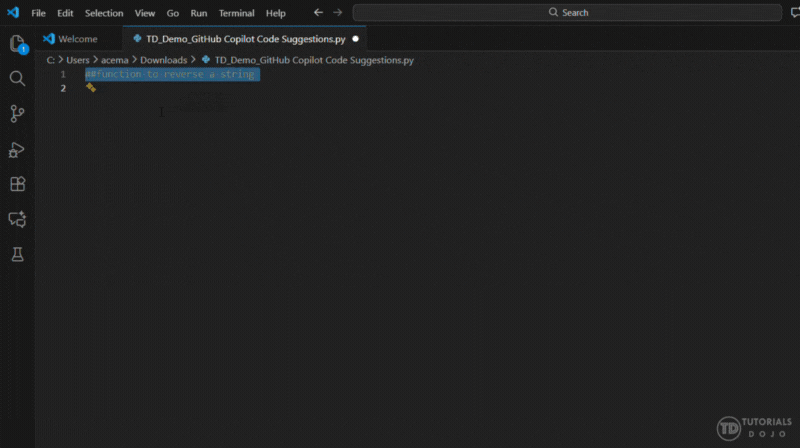Click the Users breadcrumb segment
Screen dimensions: 800x448
[x=78, y=60]
